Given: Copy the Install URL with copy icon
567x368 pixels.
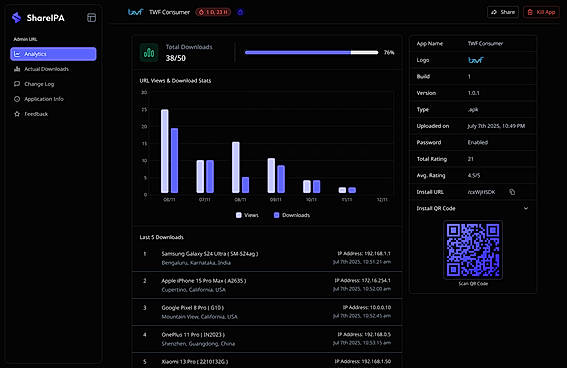Looking at the screenshot, I should [x=512, y=192].
